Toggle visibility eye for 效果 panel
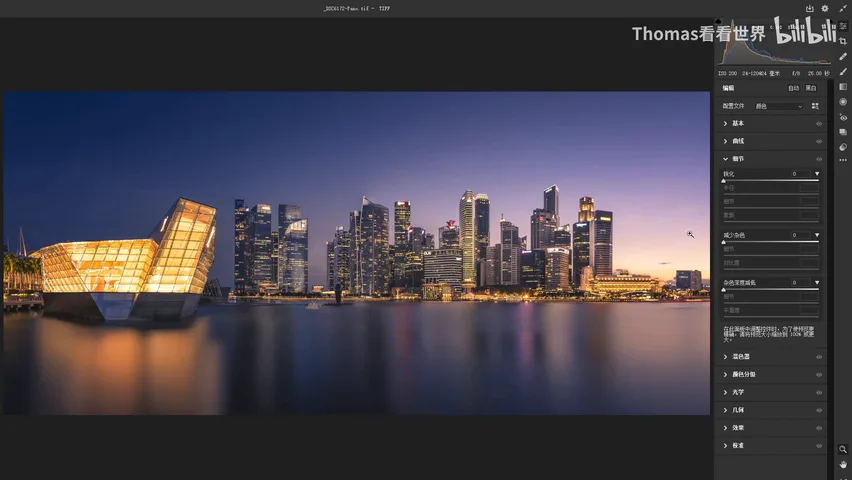The width and height of the screenshot is (852, 480). (819, 428)
